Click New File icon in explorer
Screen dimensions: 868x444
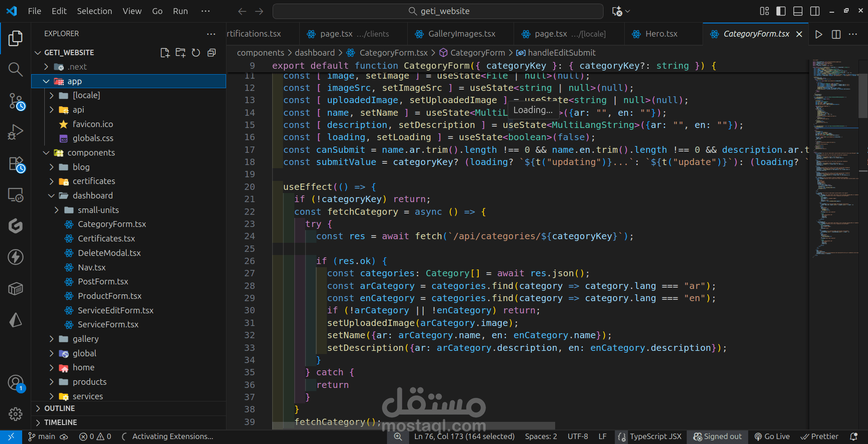point(165,53)
